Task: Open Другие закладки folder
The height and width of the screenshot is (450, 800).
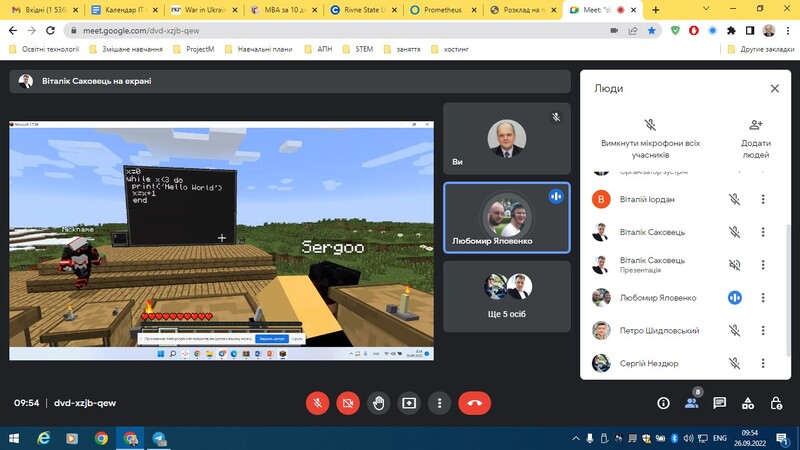Action: 761,49
